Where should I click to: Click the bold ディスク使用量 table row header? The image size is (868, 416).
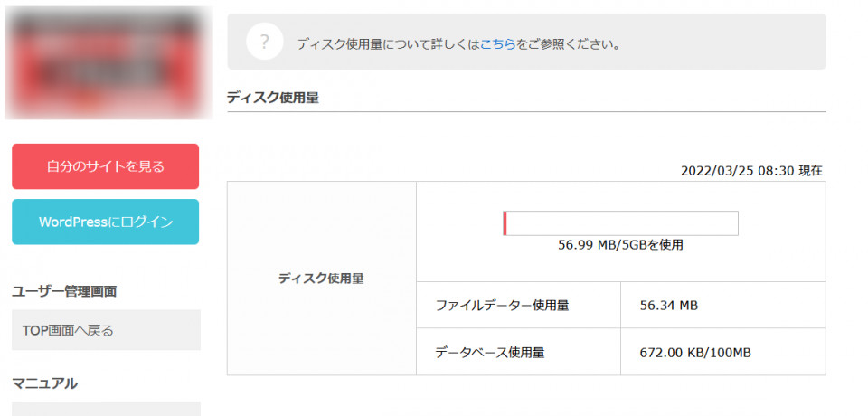[321, 279]
